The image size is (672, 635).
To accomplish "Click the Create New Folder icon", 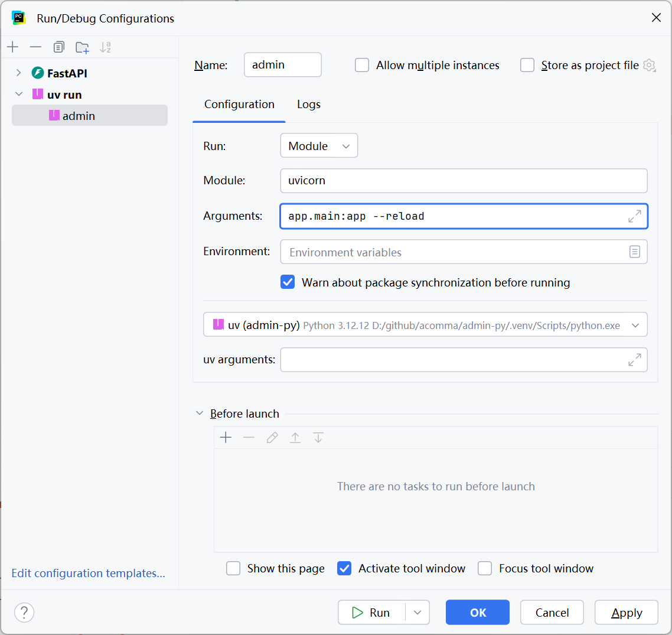I will (x=82, y=47).
